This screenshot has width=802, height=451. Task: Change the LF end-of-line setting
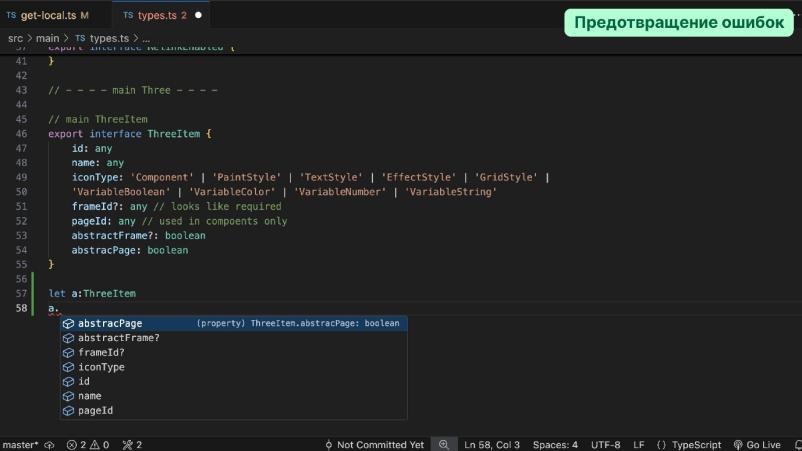pos(638,445)
